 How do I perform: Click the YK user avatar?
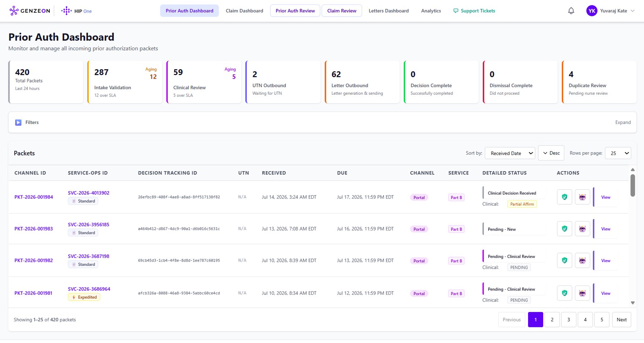click(592, 11)
